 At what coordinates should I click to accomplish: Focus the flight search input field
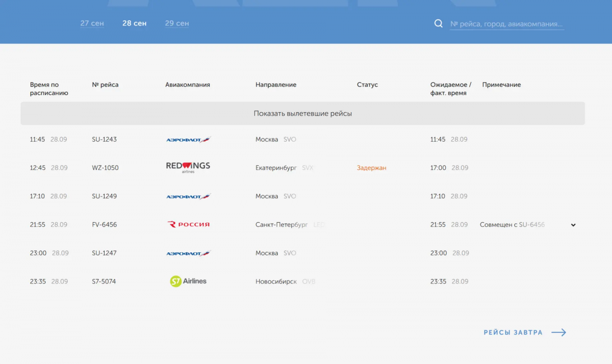pos(507,24)
